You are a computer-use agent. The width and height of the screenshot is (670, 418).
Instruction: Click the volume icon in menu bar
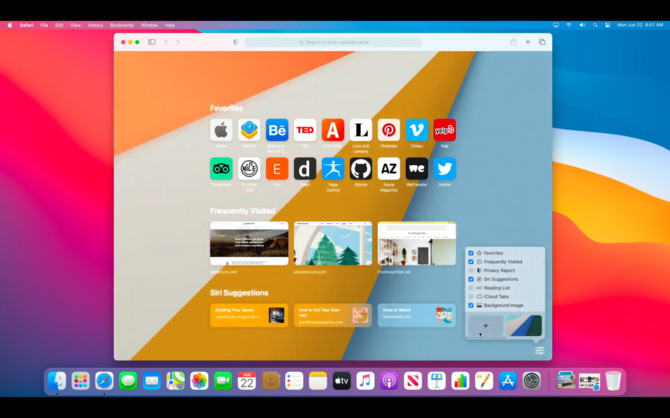click(582, 25)
